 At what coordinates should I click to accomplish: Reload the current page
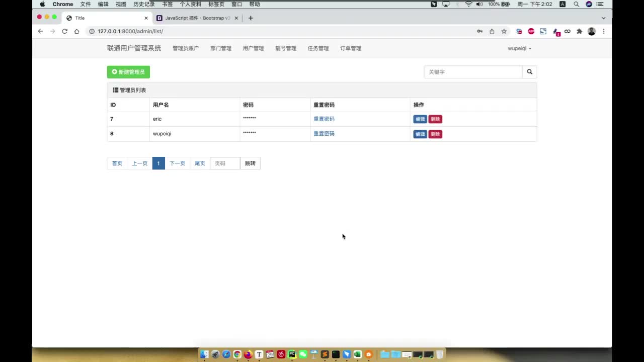64,31
